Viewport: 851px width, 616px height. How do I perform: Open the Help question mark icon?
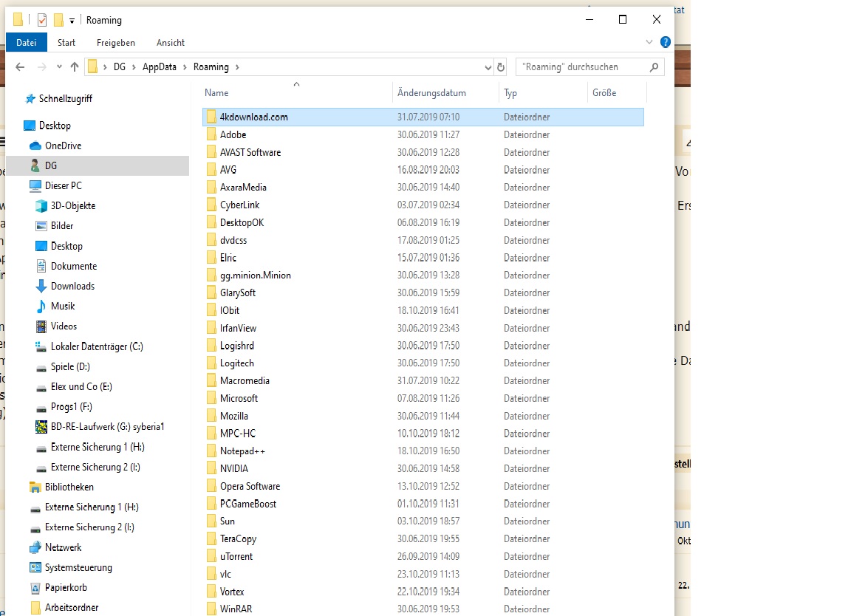tap(665, 43)
